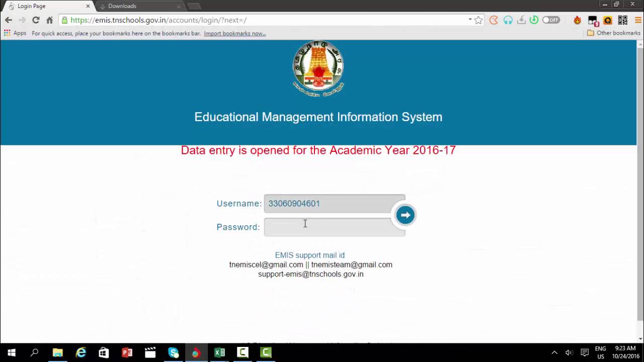Bookmark this page using the star icon

tap(479, 20)
